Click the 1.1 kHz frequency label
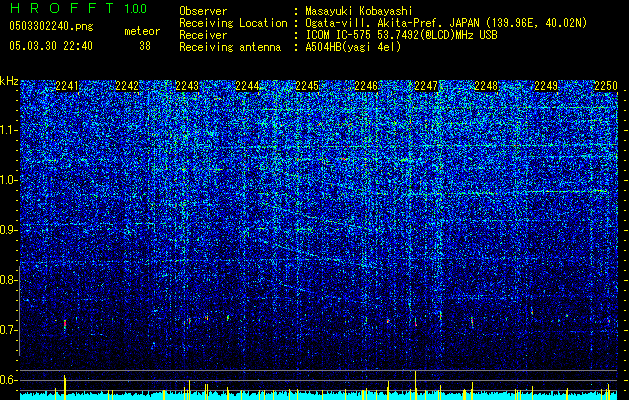The height and width of the screenshot is (400, 629). coord(8,130)
